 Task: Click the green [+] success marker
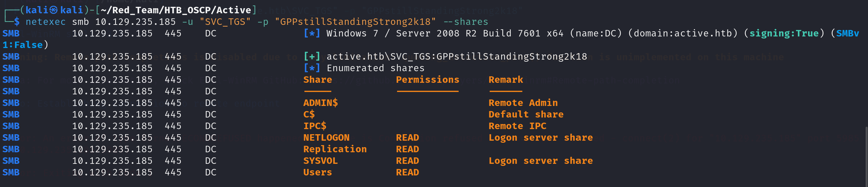(x=312, y=56)
